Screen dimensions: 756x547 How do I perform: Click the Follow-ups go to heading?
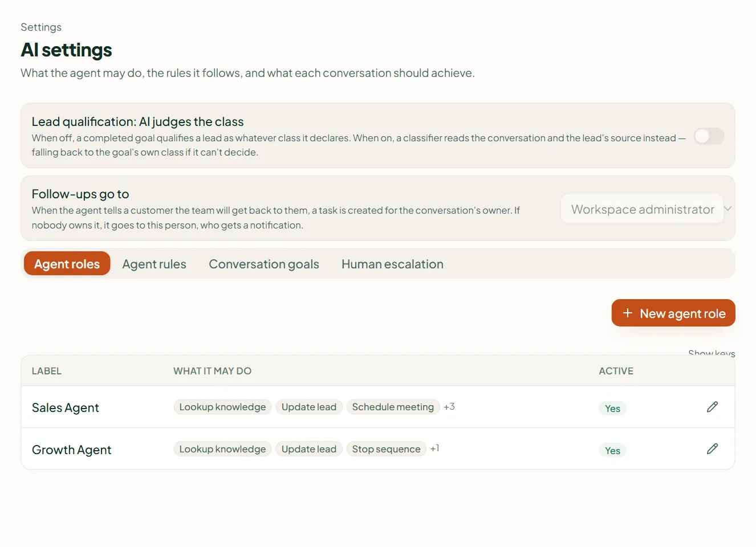(80, 194)
